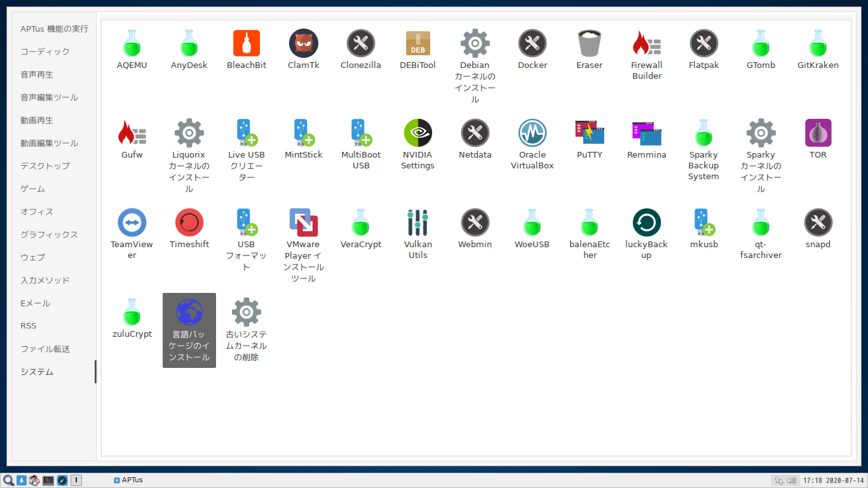Click the PuTTY icon
This screenshot has height=488, width=868.
coord(590,133)
